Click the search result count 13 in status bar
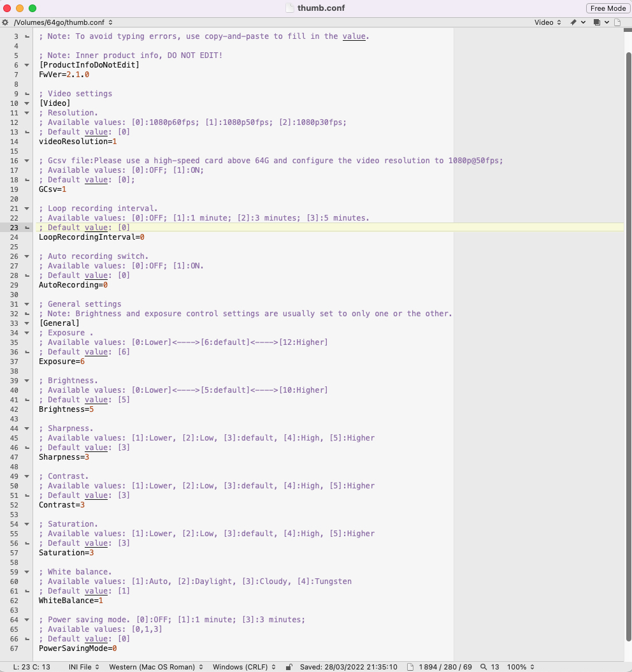 (x=495, y=667)
